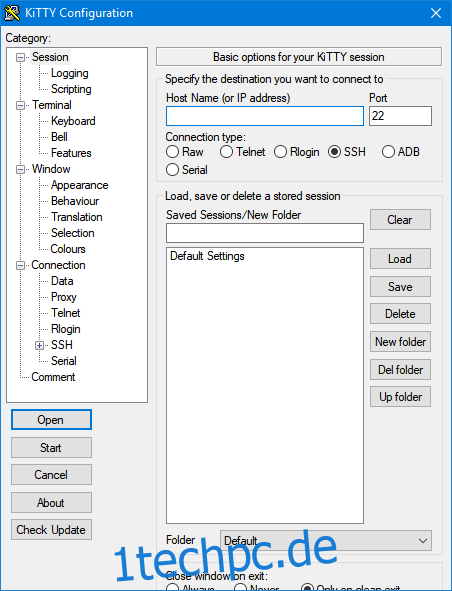Collapse the Connection category node

tap(20, 265)
